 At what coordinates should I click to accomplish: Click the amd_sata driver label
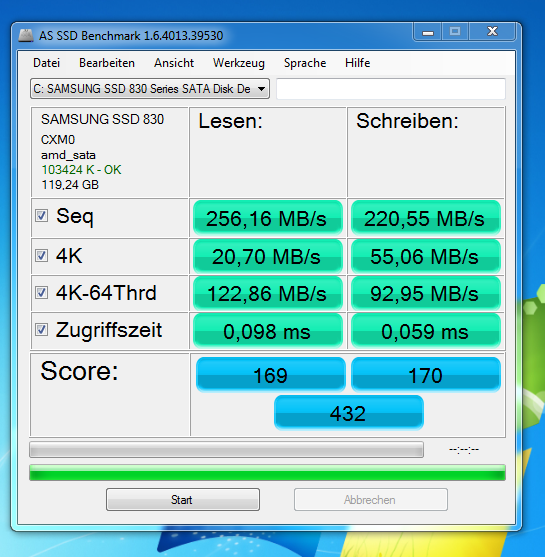(68, 155)
